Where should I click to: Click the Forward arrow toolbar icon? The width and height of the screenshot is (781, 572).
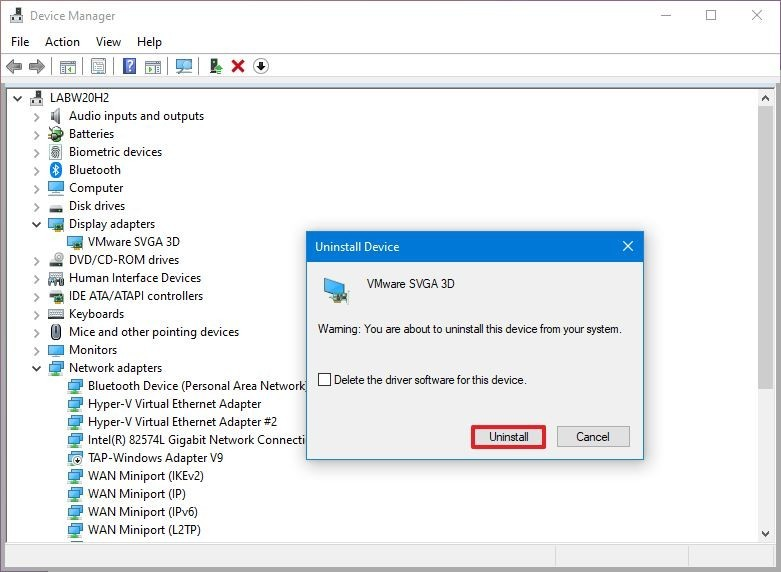(x=37, y=66)
